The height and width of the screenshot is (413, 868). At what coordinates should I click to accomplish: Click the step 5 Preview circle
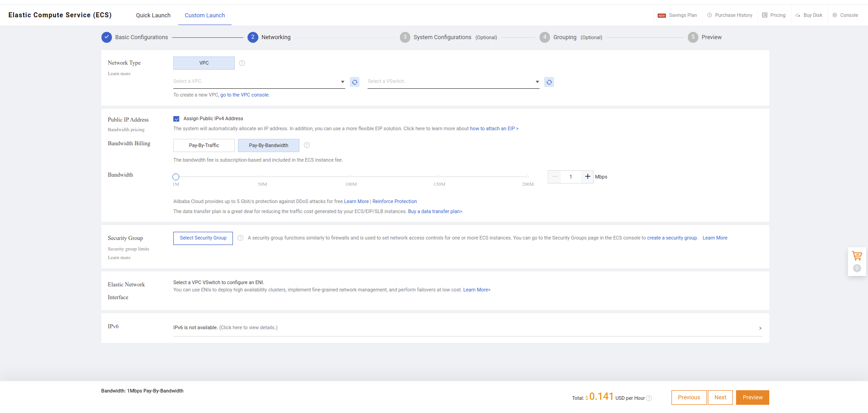693,37
